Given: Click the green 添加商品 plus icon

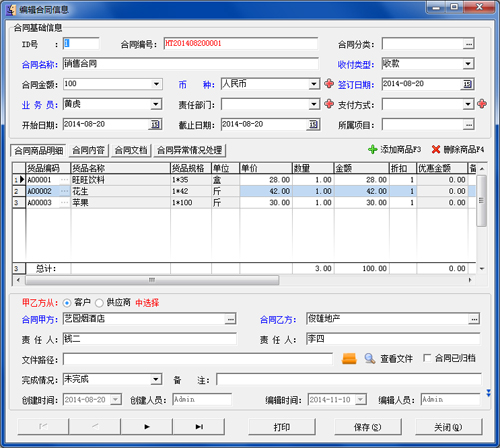Looking at the screenshot, I should 372,149.
